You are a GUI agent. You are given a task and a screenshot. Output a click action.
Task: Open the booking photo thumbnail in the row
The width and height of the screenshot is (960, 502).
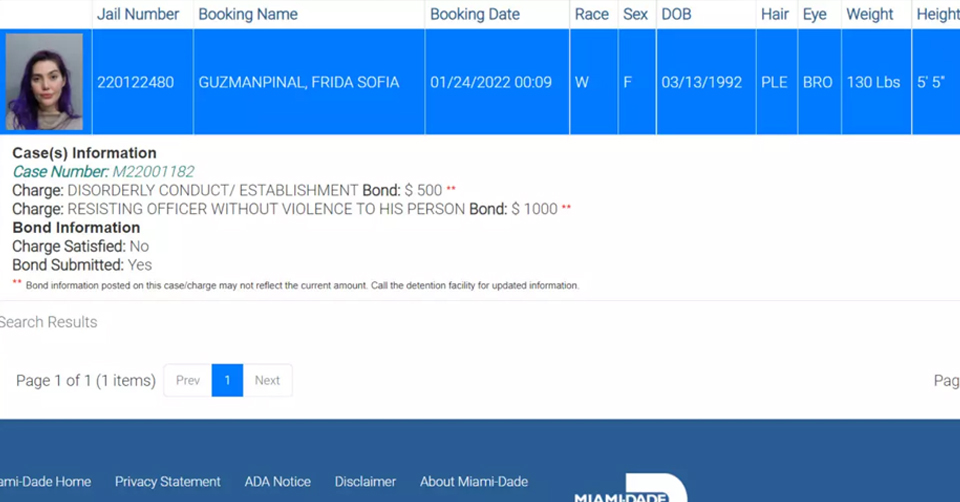44,82
